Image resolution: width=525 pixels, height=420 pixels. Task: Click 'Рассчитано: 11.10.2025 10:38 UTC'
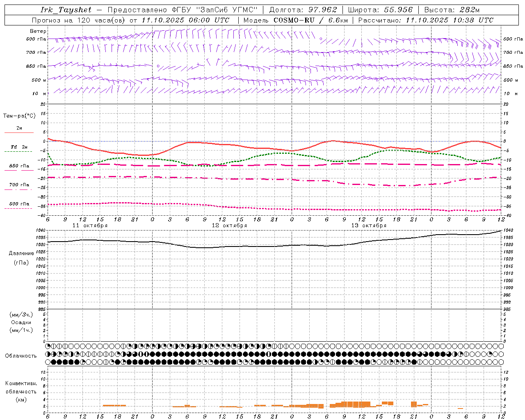(426, 20)
